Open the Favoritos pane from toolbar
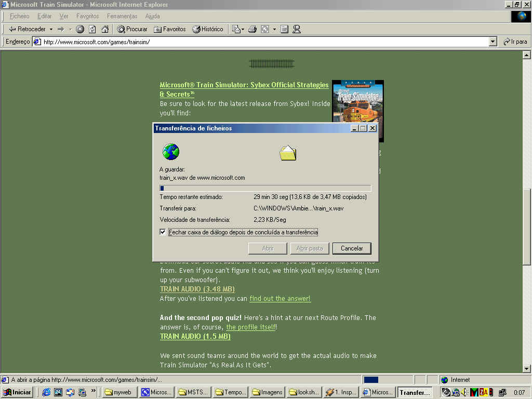This screenshot has height=399, width=532. pyautogui.click(x=170, y=29)
